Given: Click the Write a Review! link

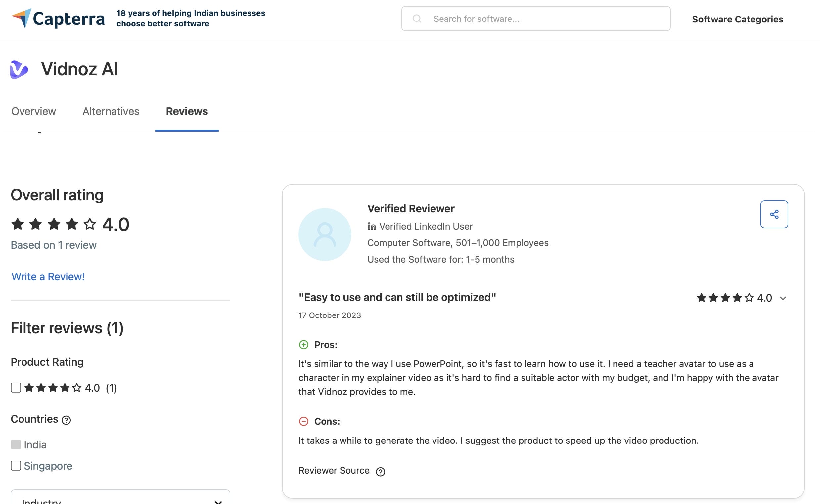Looking at the screenshot, I should click(x=48, y=277).
